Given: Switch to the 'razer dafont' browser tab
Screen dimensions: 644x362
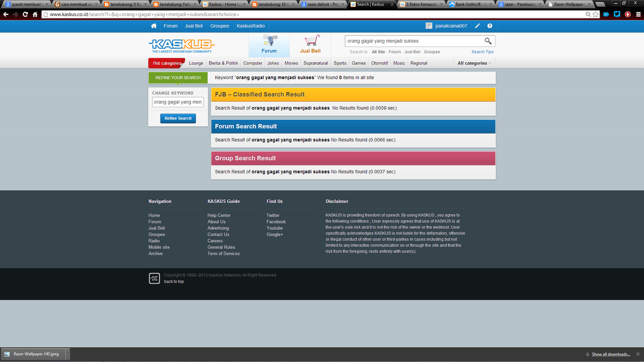Looking at the screenshot, I should (x=323, y=4).
